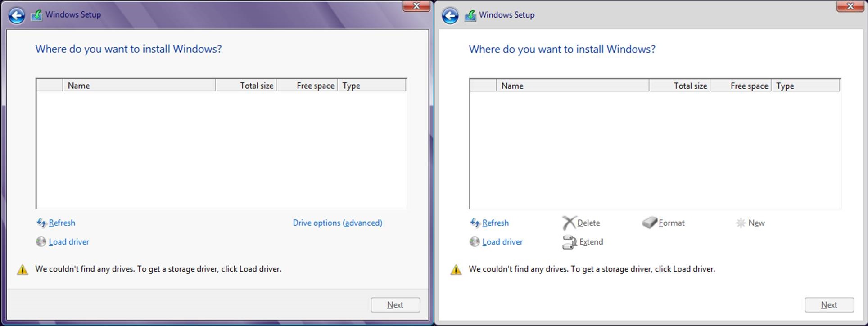Click the Load driver disc icon beside Extend

pyautogui.click(x=475, y=242)
